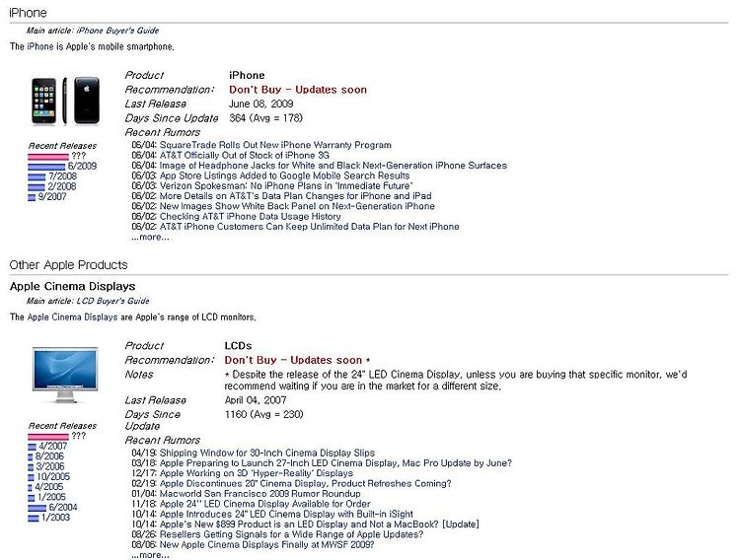Open Apple Discontinues 20" Cinema Display article
The width and height of the screenshot is (740, 560).
(305, 483)
